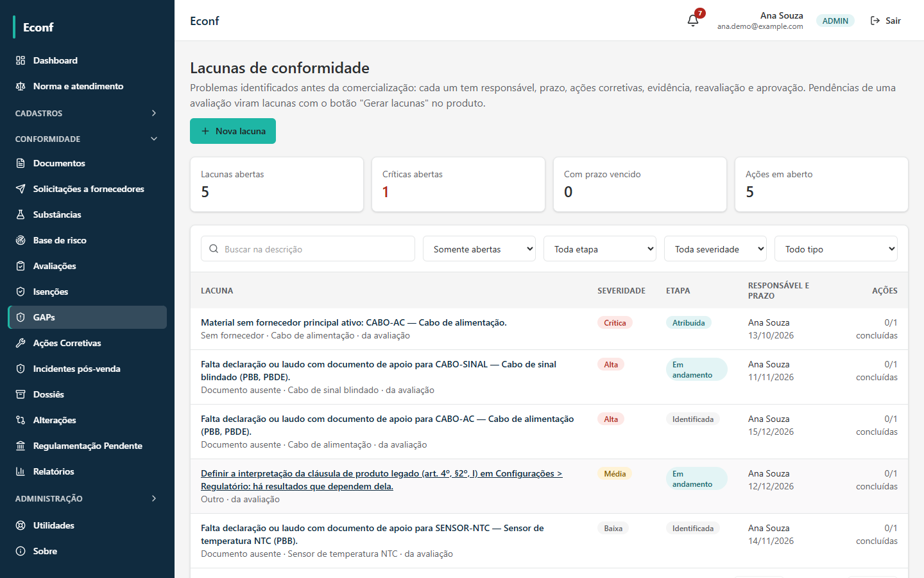Click the Utilidades lifebuoy icon

coord(21,525)
